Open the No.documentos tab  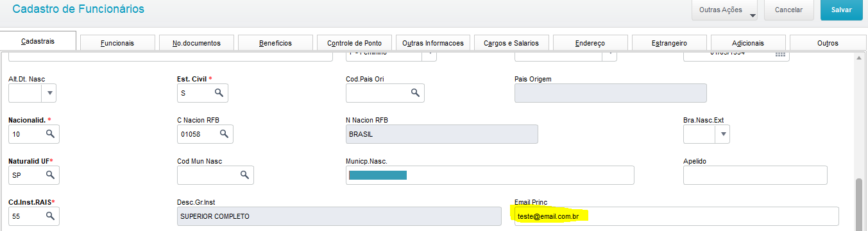[x=196, y=43]
